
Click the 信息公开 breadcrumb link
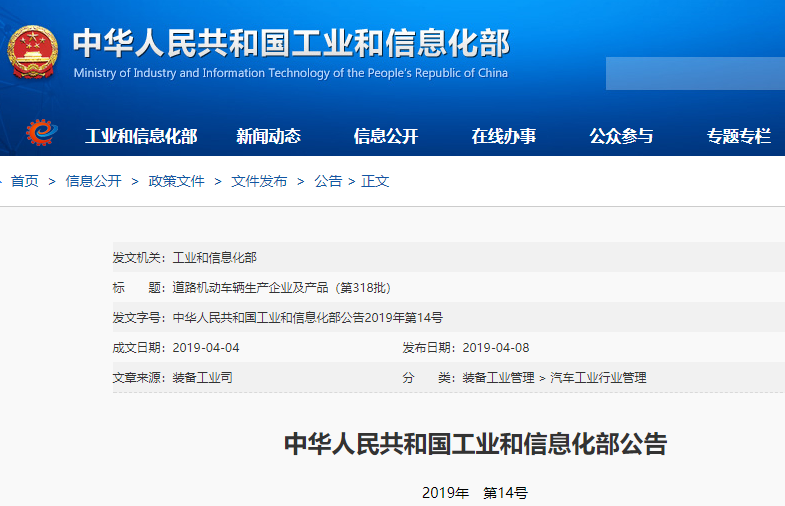(93, 181)
